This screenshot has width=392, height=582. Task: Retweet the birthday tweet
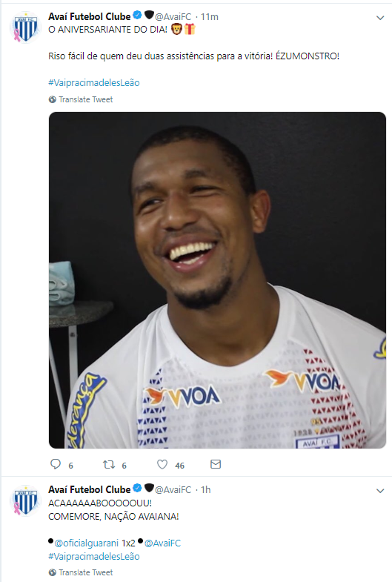click(109, 464)
